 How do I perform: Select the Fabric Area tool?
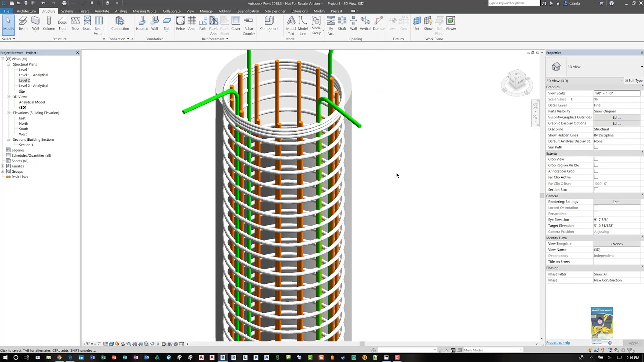click(214, 26)
